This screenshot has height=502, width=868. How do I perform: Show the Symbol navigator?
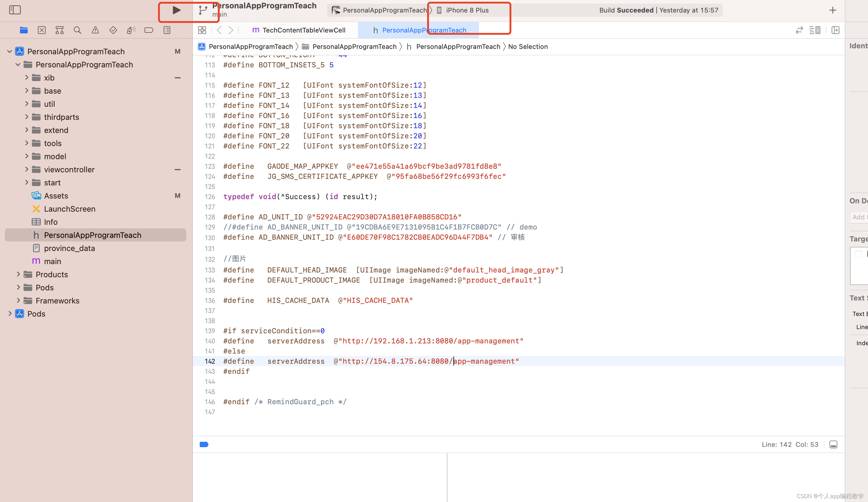point(60,30)
